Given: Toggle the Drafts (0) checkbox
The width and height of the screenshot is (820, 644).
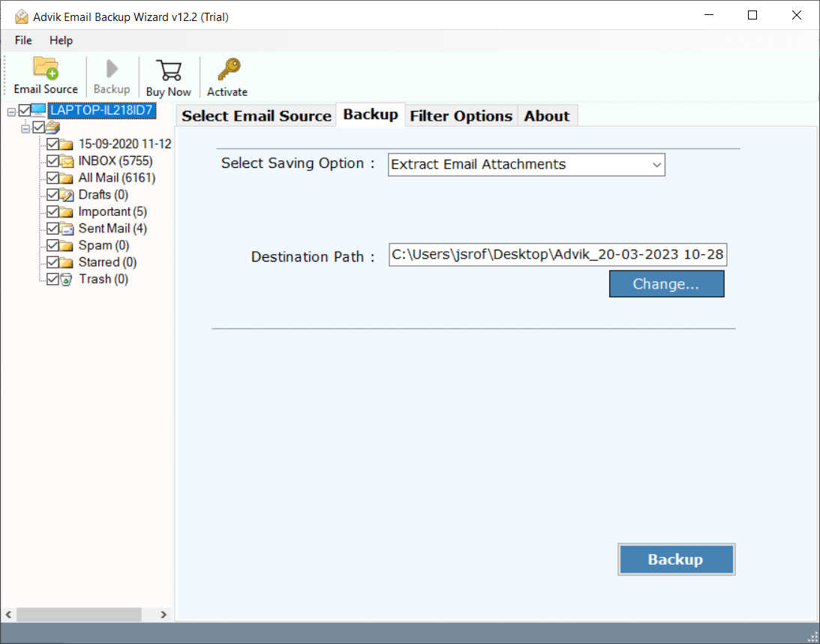Looking at the screenshot, I should tap(53, 194).
